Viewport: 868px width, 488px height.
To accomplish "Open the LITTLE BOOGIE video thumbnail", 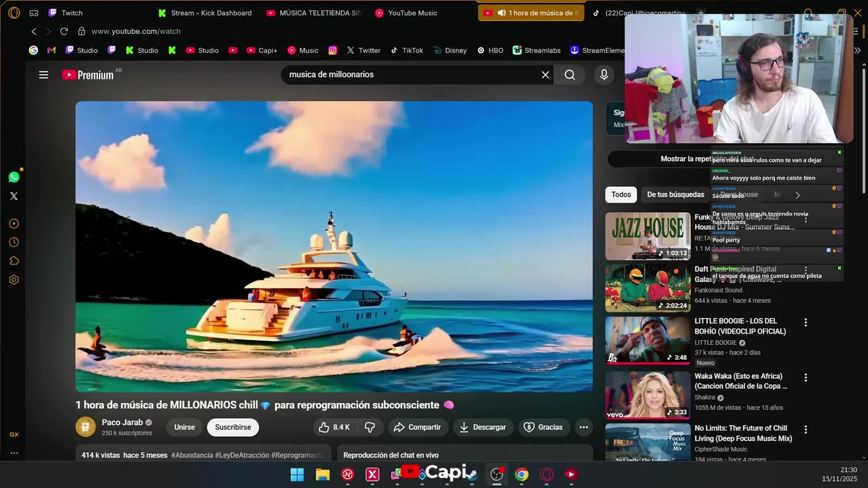I will point(648,340).
